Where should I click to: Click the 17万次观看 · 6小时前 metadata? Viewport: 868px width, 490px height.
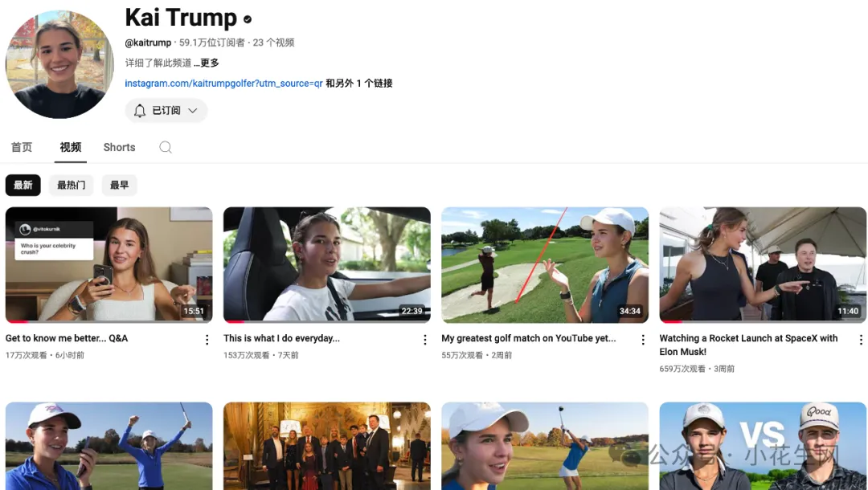point(45,355)
